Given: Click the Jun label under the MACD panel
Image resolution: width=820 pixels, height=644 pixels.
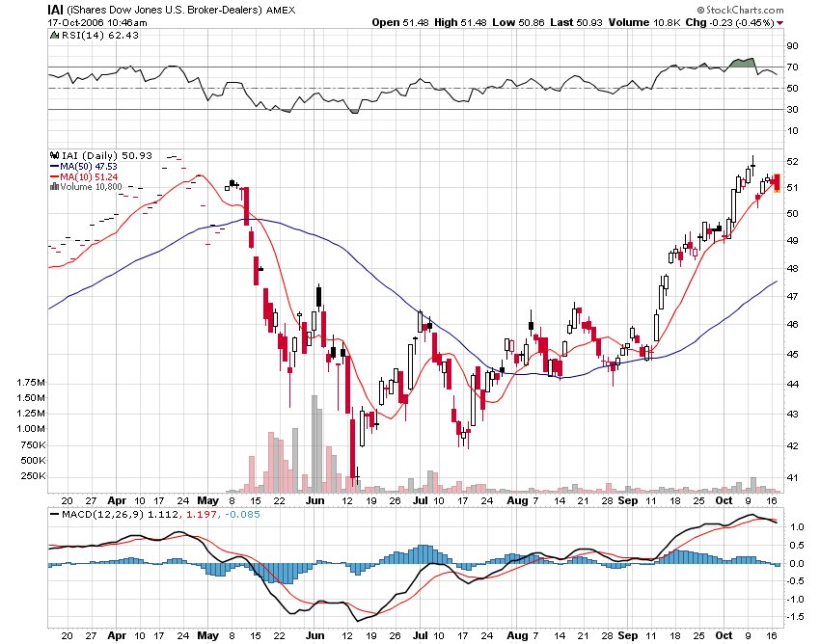Looking at the screenshot, I should click(x=315, y=636).
